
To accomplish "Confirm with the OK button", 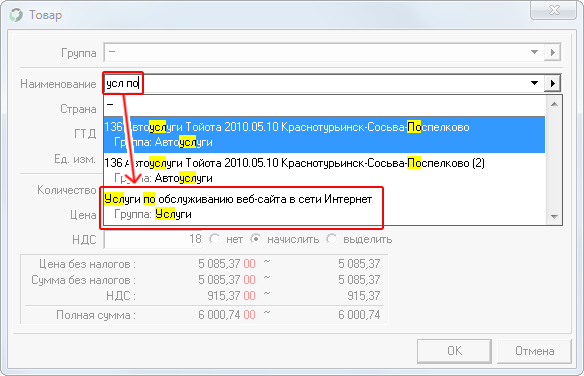I will pos(454,351).
